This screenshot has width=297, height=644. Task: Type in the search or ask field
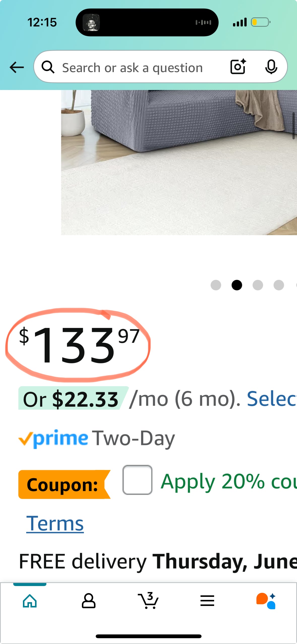(x=132, y=68)
